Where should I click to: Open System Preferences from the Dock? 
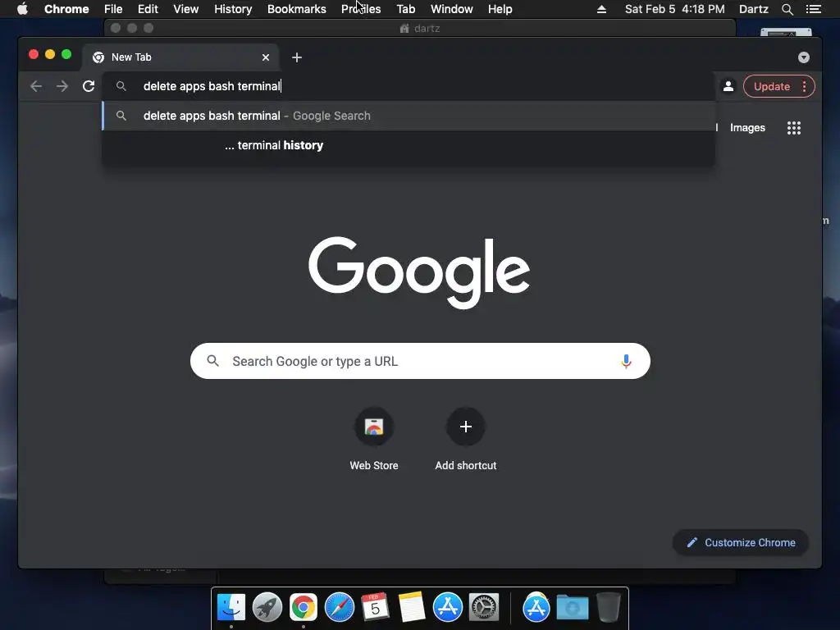point(484,608)
